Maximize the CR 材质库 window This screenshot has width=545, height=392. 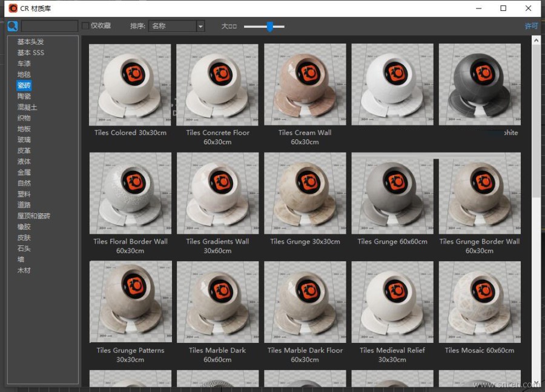pos(503,8)
